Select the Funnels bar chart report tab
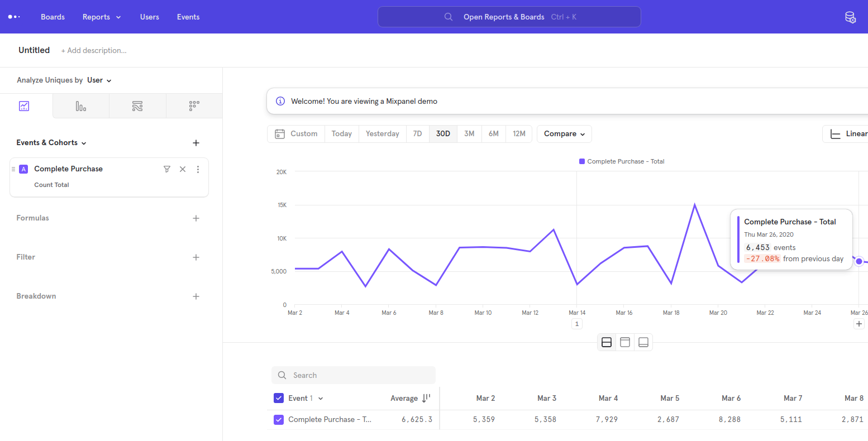868x441 pixels. tap(81, 106)
